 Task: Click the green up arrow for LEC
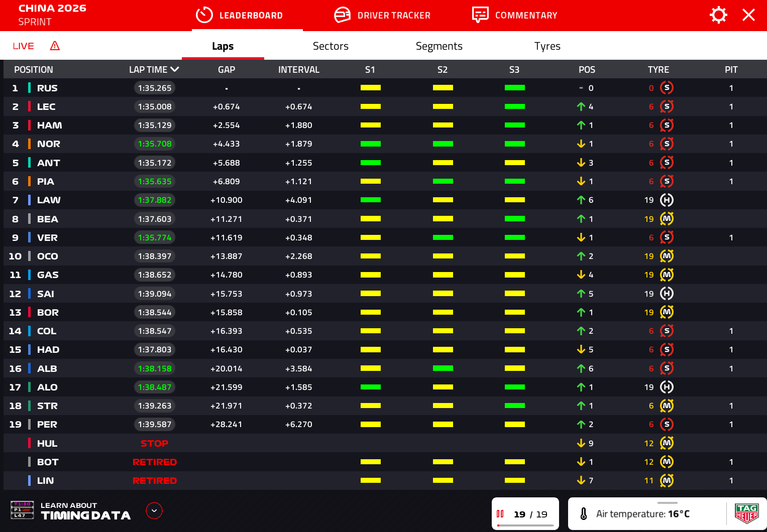coord(581,106)
